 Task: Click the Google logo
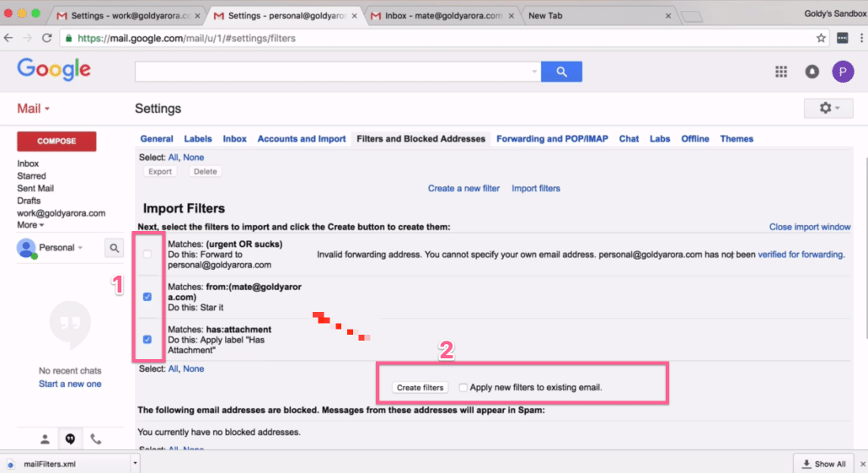point(54,70)
